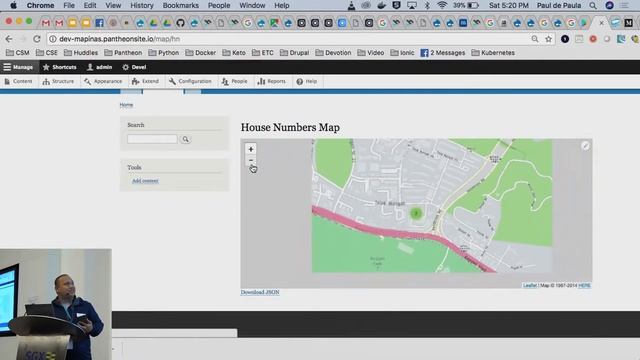Image resolution: width=640 pixels, height=360 pixels.
Task: Open the Shortcuts admin toolbar item
Action: coord(60,67)
